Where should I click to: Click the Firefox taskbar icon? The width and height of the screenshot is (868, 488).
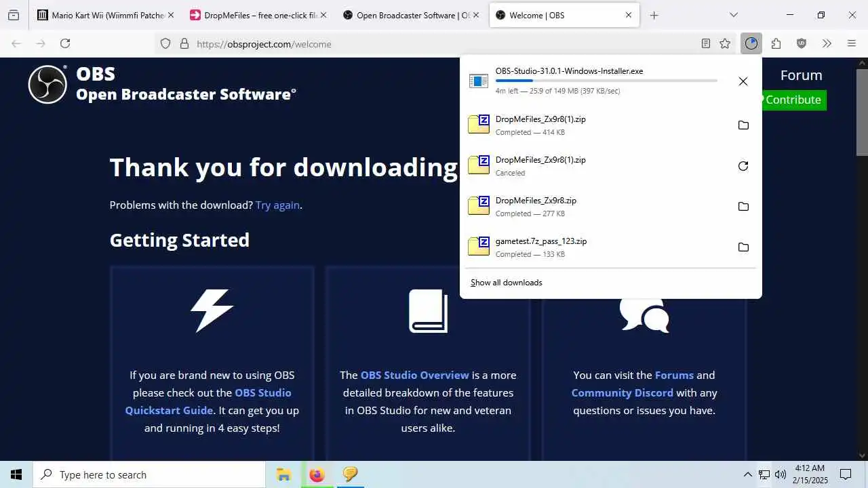[317, 474]
